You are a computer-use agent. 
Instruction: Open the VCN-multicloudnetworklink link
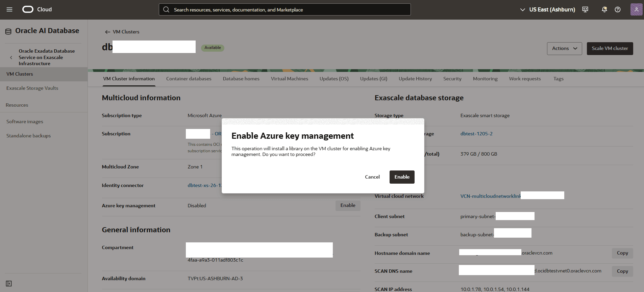coord(490,196)
